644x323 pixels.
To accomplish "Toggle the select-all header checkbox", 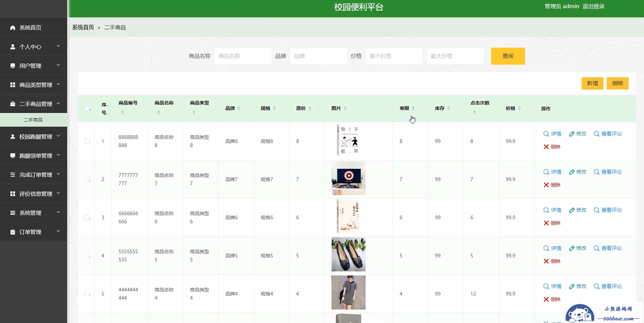I will point(87,109).
